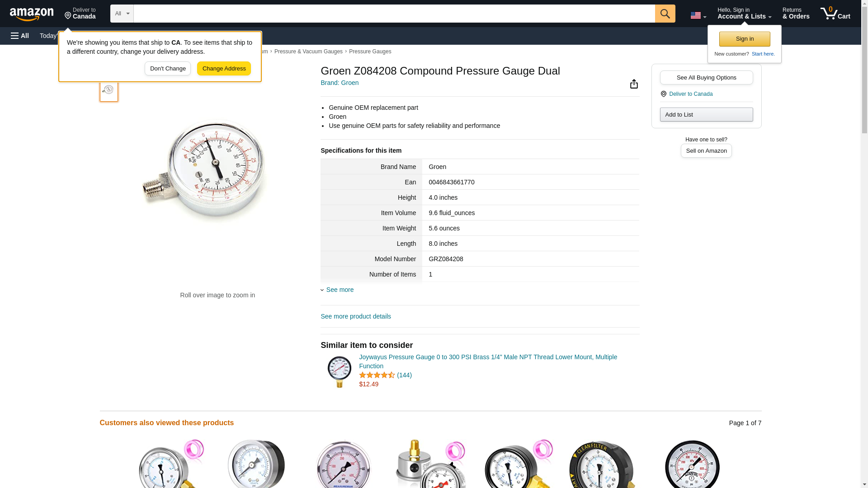Screen dimensions: 868x488
Task: Click Don't Change button
Action: click(x=168, y=69)
